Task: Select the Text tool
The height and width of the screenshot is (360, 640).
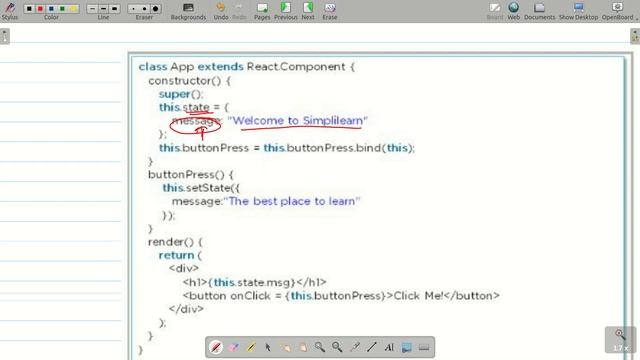Action: tap(389, 347)
